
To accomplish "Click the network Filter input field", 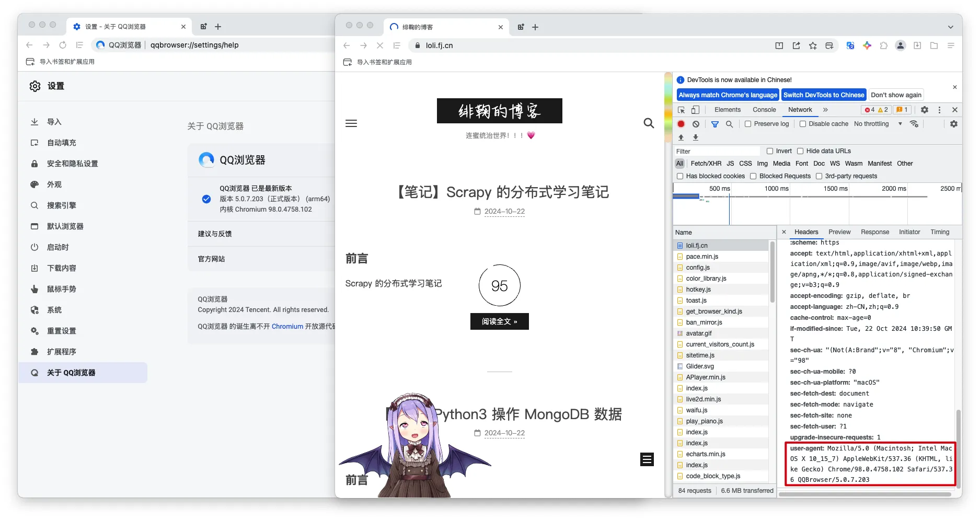I will [717, 151].
